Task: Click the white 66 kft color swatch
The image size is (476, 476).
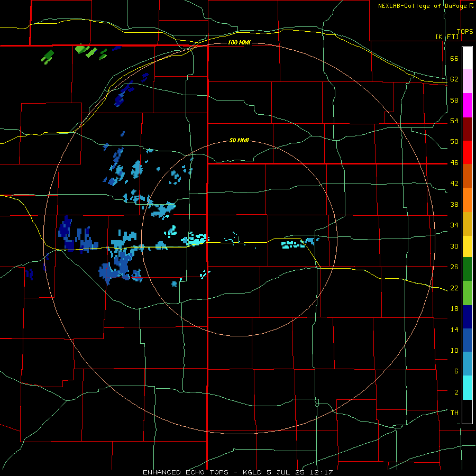Action: click(x=467, y=58)
